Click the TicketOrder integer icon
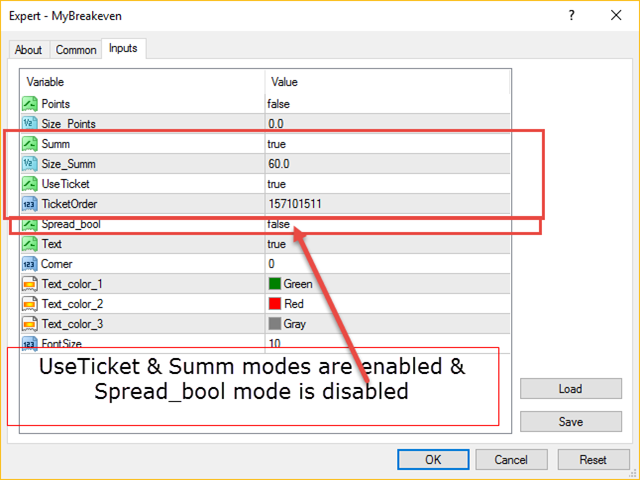This screenshot has width=640, height=480. (x=30, y=204)
